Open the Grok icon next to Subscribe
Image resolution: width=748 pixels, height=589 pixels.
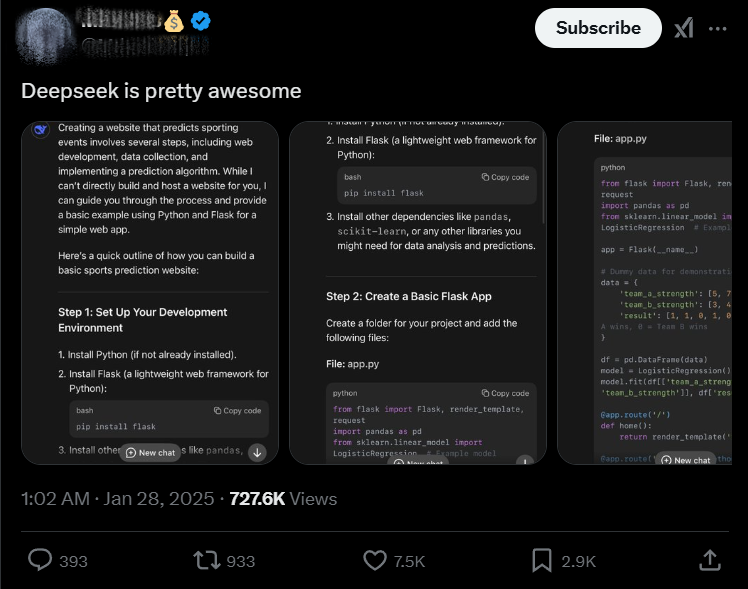[684, 28]
